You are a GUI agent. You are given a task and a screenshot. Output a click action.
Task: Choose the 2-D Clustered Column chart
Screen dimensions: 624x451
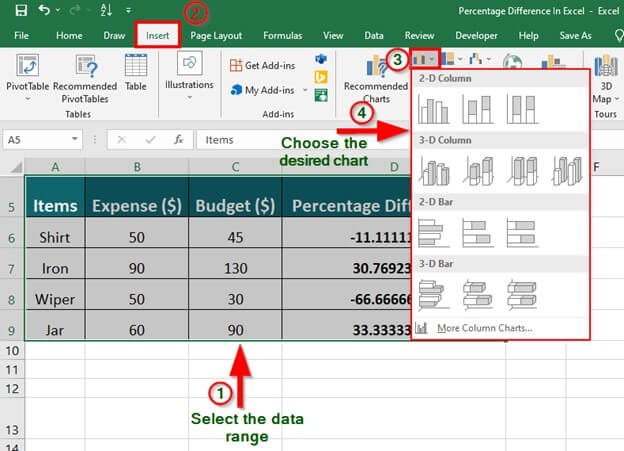433,109
